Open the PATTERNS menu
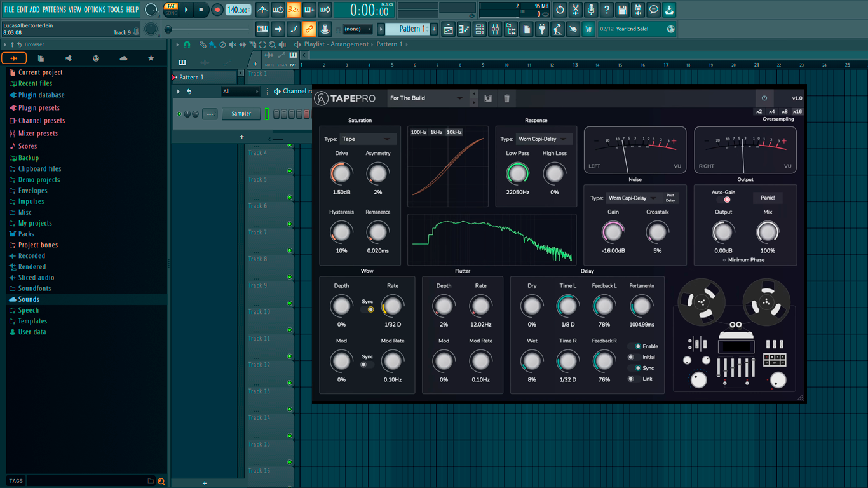The height and width of the screenshot is (488, 868). 54,10
